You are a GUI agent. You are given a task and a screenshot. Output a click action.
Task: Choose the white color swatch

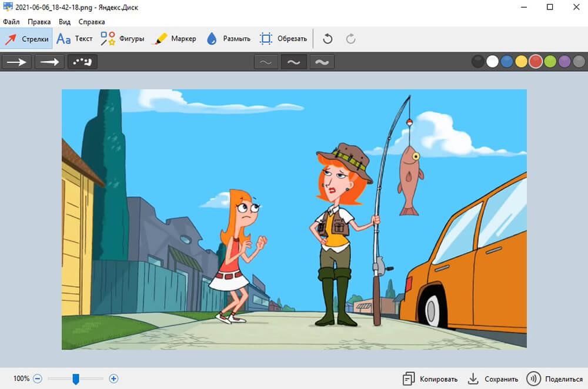pyautogui.click(x=492, y=62)
